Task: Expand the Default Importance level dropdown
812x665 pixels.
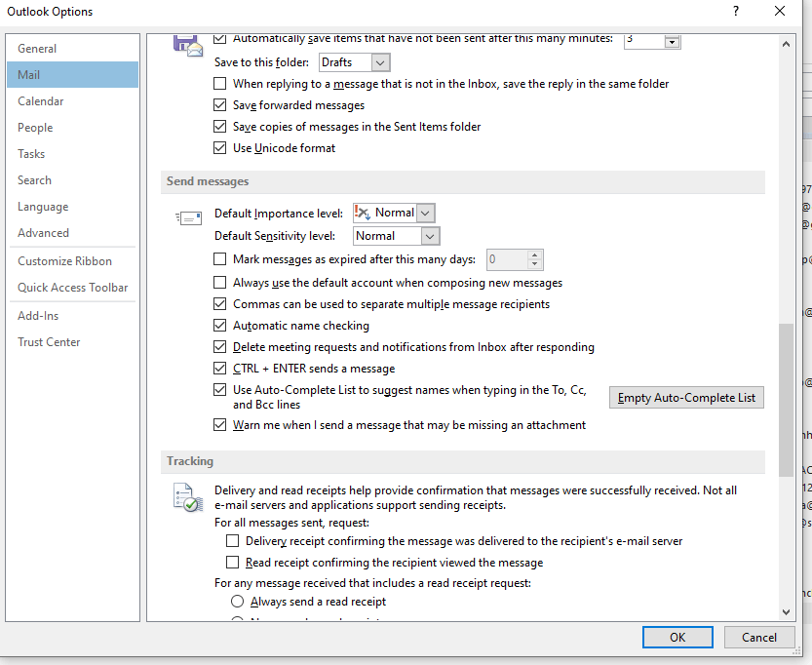Action: 426,213
